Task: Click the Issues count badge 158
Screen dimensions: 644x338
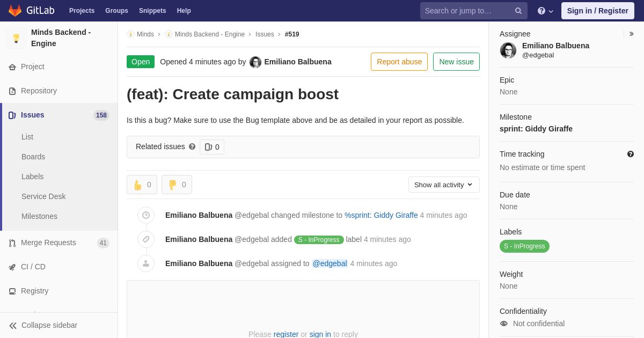Action: coord(101,115)
